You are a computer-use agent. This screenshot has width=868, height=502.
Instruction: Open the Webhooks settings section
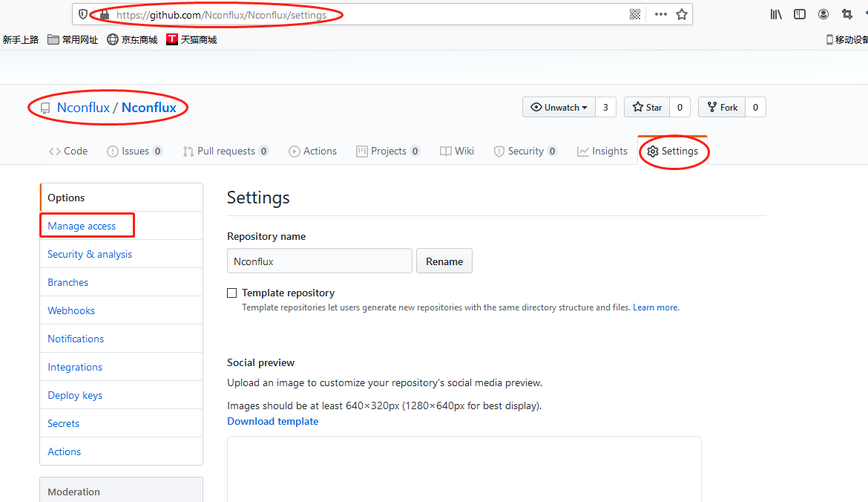[x=71, y=311]
